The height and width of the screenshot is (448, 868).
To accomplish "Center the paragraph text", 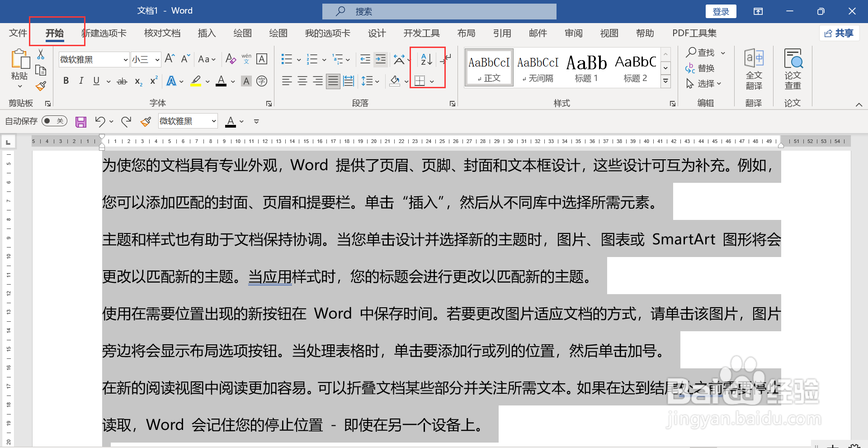I will pyautogui.click(x=302, y=81).
